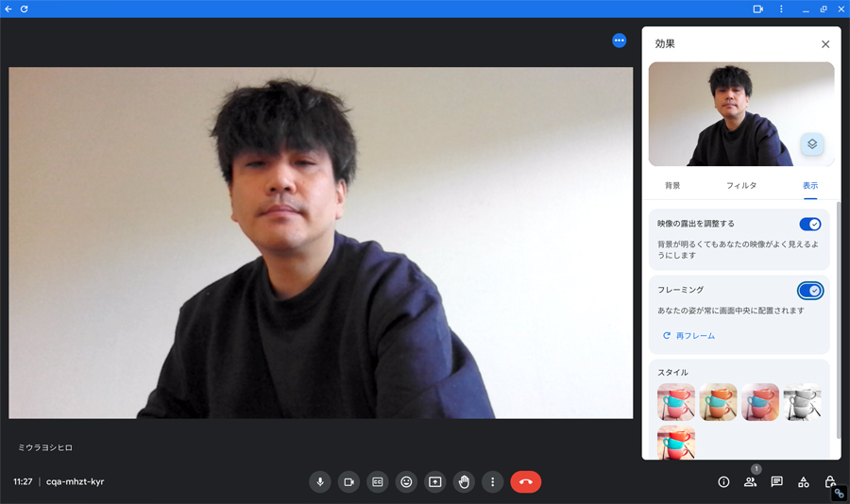Select the third pink cup style thumbnail
Image resolution: width=850 pixels, height=504 pixels.
tap(760, 402)
